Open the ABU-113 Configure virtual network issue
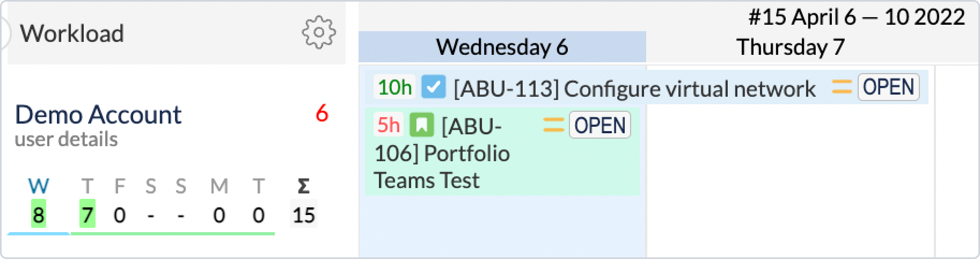Image resolution: width=980 pixels, height=259 pixels. pos(634,88)
